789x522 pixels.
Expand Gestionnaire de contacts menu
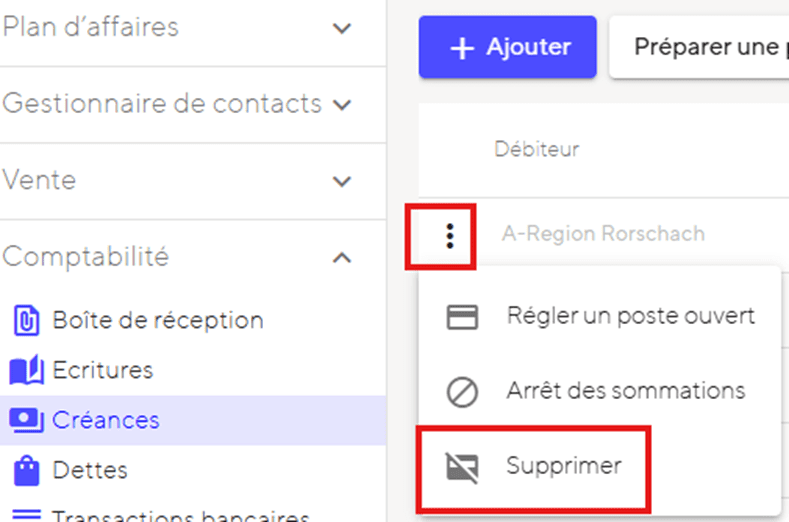click(x=343, y=104)
